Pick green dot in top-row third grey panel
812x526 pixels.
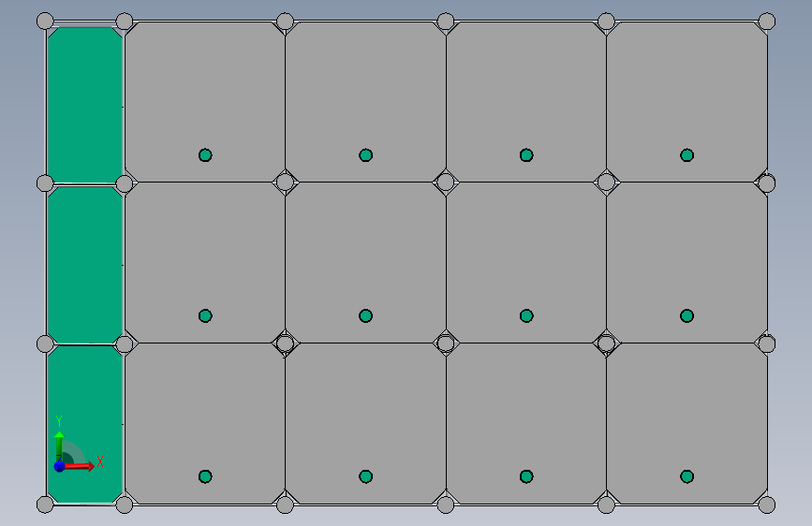(526, 154)
